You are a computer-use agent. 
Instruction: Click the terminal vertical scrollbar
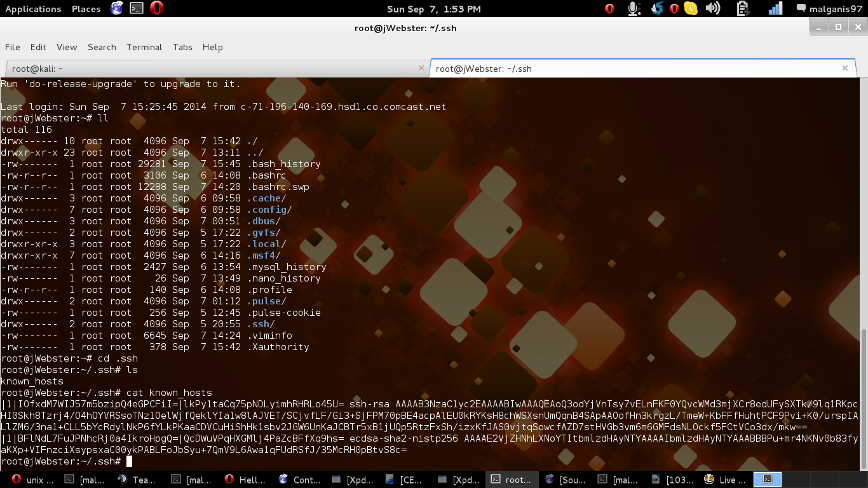pos(864,399)
